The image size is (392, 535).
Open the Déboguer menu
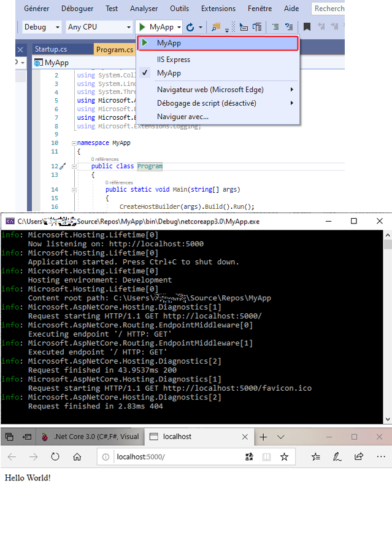[77, 9]
